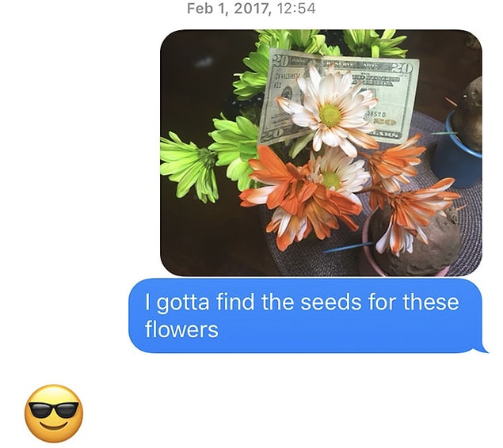503x448 pixels.
Task: Click the twenty dollar bill in photo
Action: pos(338,96)
